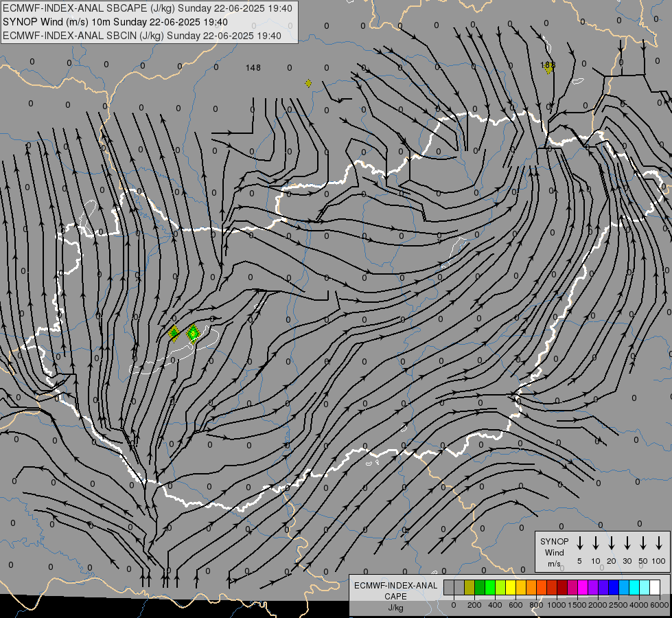Click the CAPE scale label 1000
This screenshot has width=672, height=618.
(557, 605)
